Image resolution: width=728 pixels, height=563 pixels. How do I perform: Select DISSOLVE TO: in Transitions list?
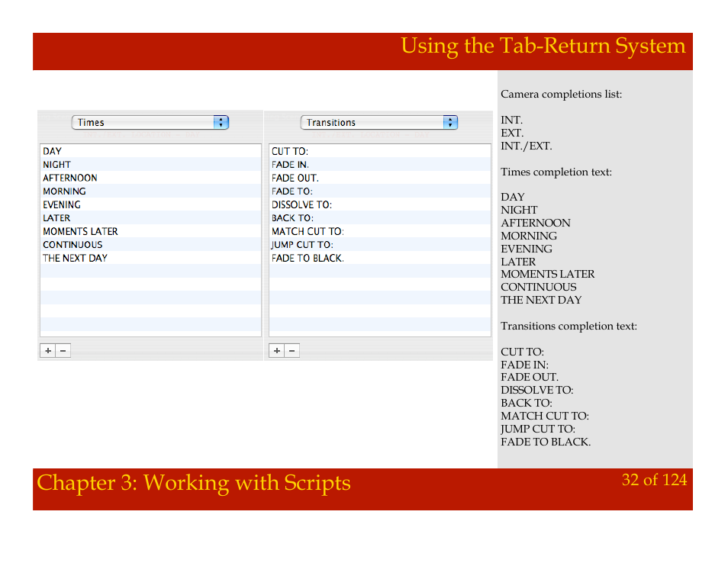tap(380, 204)
